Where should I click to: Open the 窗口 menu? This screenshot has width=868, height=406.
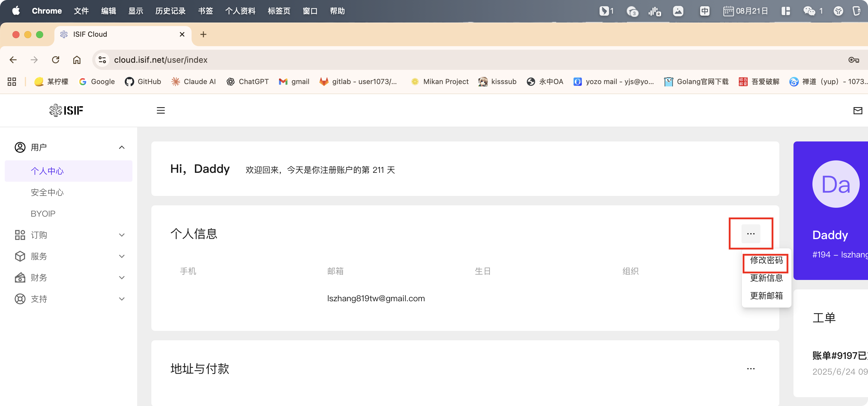310,11
